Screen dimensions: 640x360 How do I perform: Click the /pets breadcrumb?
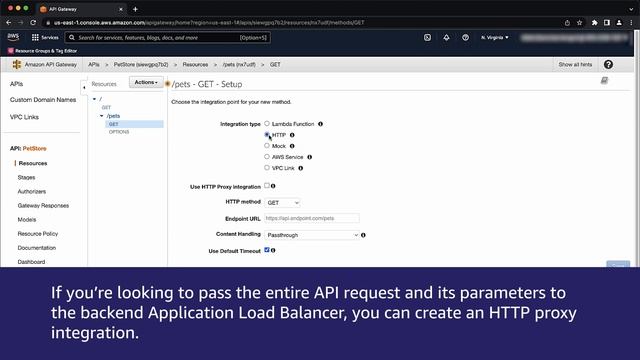[239, 64]
